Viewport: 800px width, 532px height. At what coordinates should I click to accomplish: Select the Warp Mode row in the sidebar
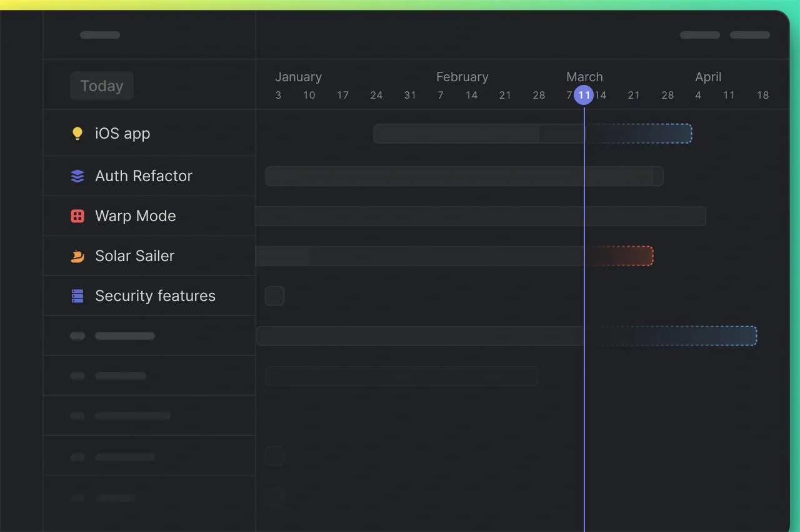(149, 216)
